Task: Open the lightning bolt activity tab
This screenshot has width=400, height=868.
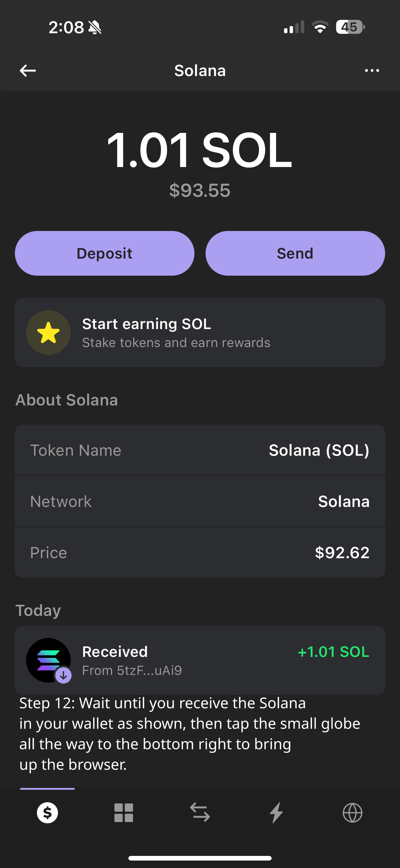Action: 276,813
